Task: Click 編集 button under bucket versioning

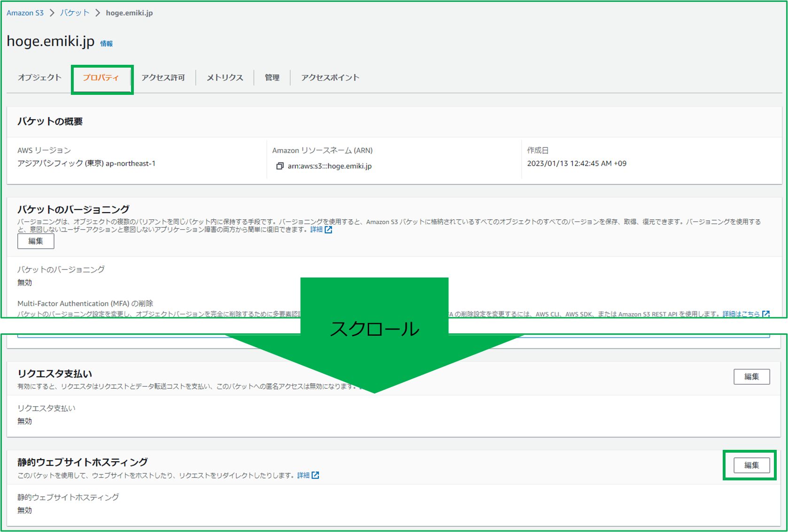Action: pyautogui.click(x=36, y=241)
